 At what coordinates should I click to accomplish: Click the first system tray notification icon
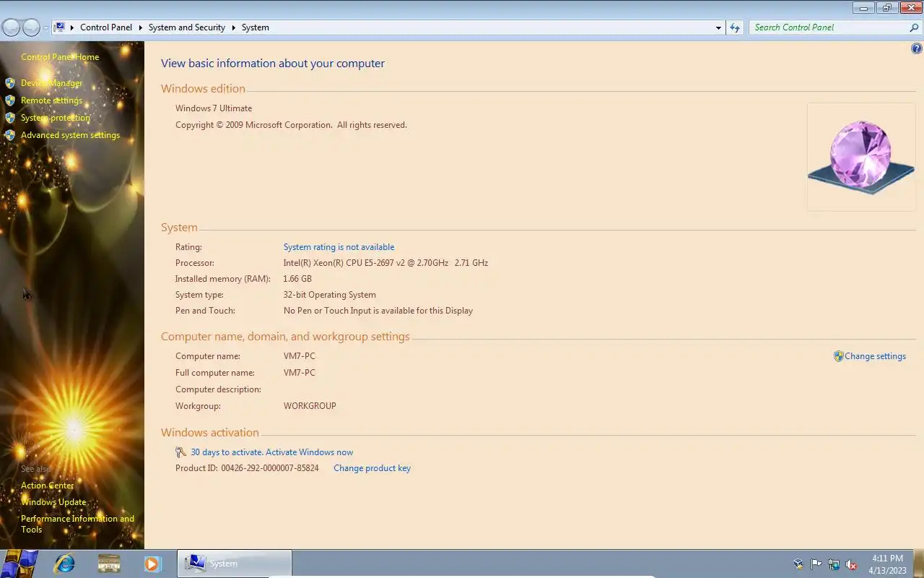[x=798, y=564]
